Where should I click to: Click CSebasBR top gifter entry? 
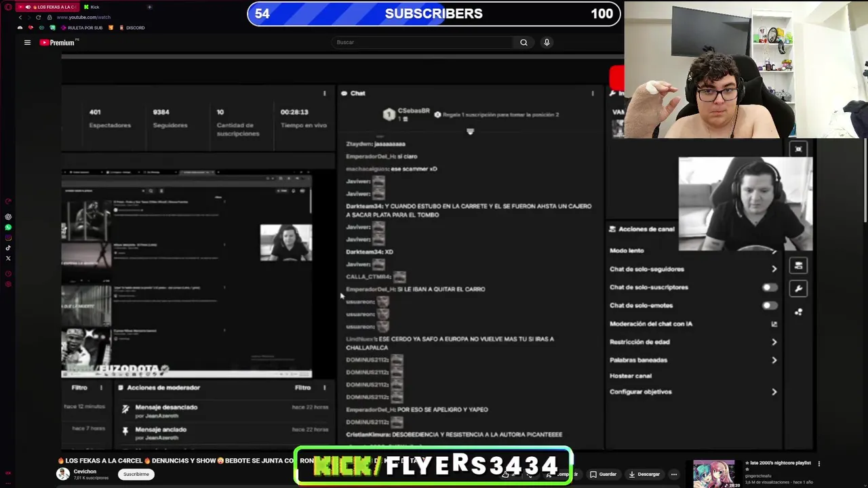(x=406, y=114)
